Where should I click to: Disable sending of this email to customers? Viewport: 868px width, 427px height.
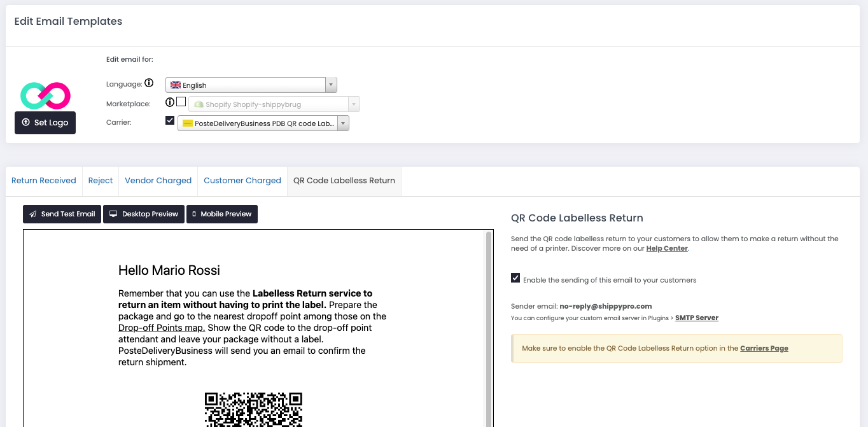(515, 277)
